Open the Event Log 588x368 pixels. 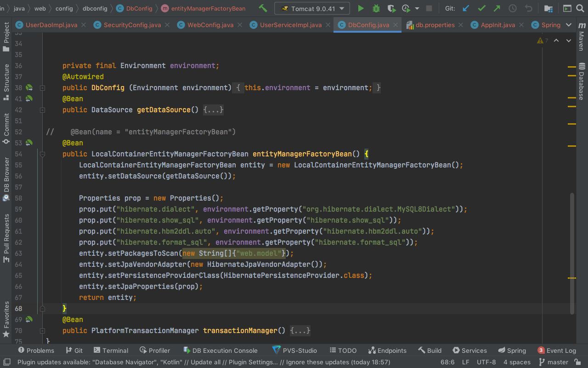tap(556, 350)
